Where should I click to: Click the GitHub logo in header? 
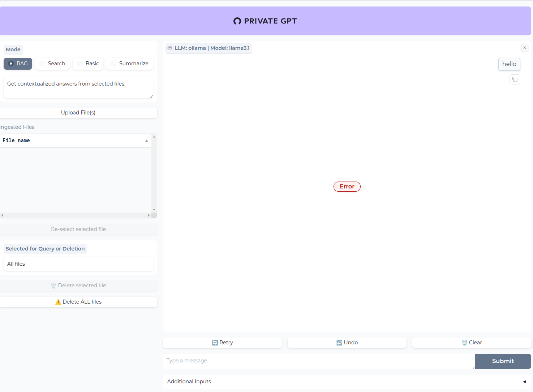pyautogui.click(x=237, y=21)
